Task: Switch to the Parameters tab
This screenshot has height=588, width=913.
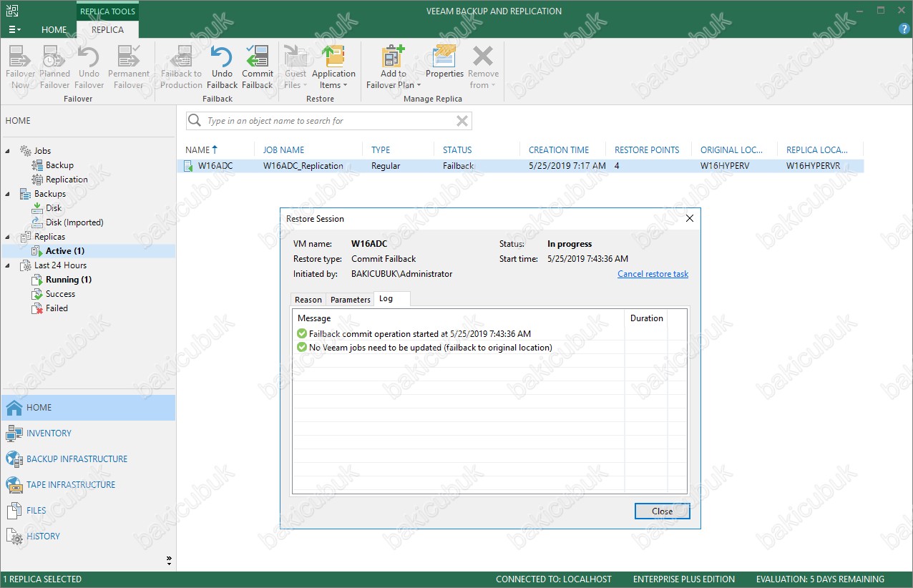Action: 350,300
